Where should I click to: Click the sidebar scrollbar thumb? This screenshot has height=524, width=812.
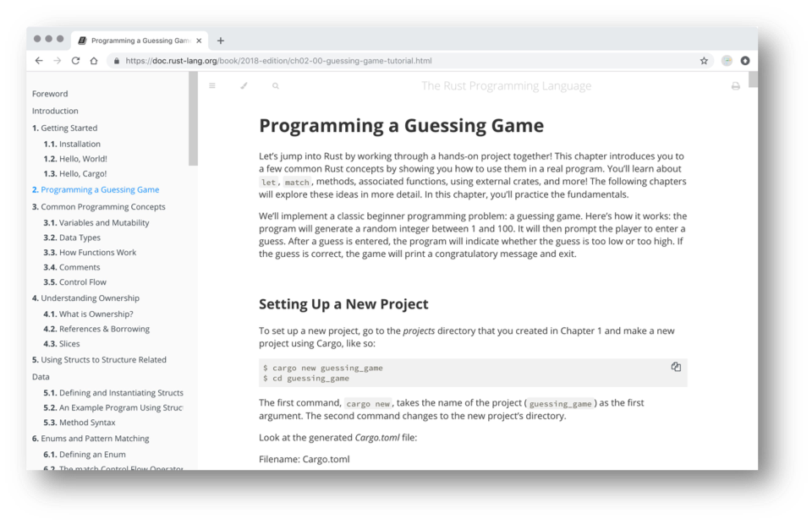[x=193, y=119]
